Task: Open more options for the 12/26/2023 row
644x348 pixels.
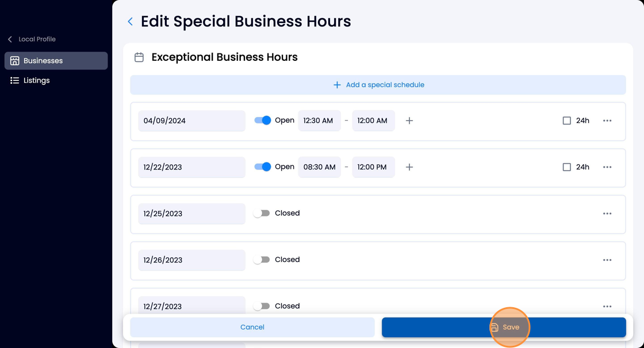Action: tap(607, 260)
